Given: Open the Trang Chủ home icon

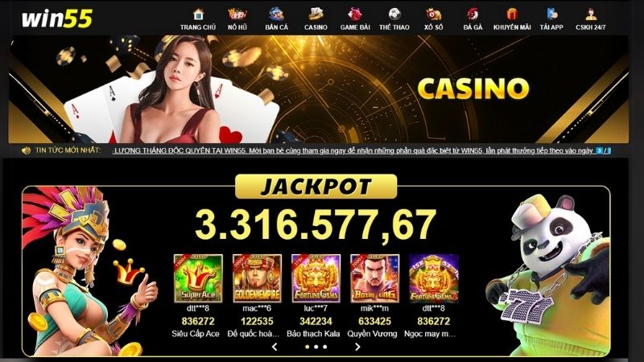Looking at the screenshot, I should 198,14.
